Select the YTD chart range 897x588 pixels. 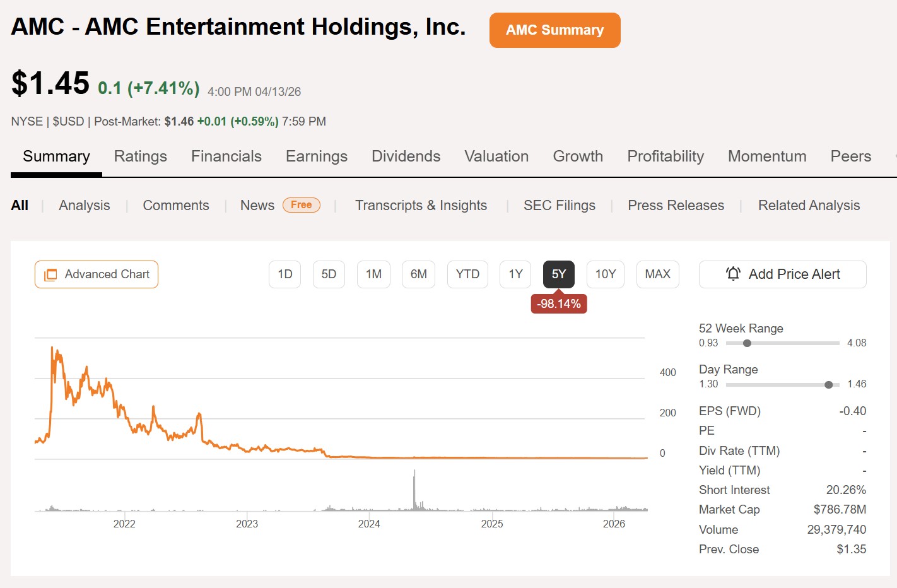coord(467,274)
